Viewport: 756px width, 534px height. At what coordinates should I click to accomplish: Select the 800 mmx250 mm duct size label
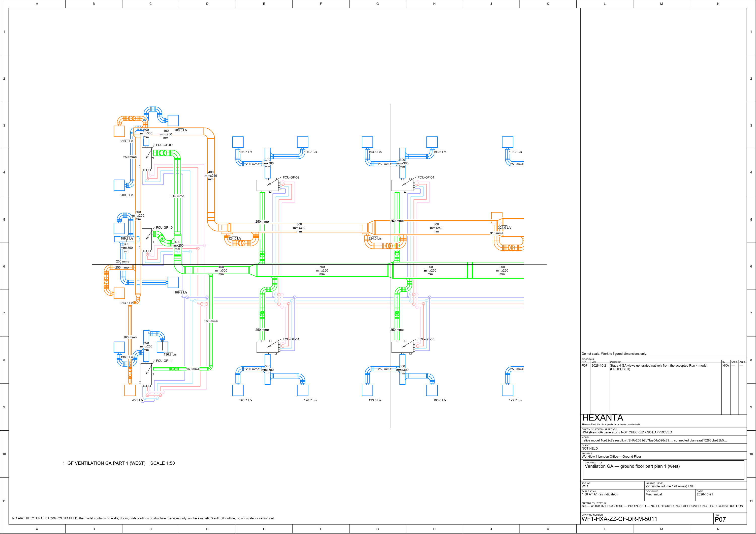tap(436, 228)
